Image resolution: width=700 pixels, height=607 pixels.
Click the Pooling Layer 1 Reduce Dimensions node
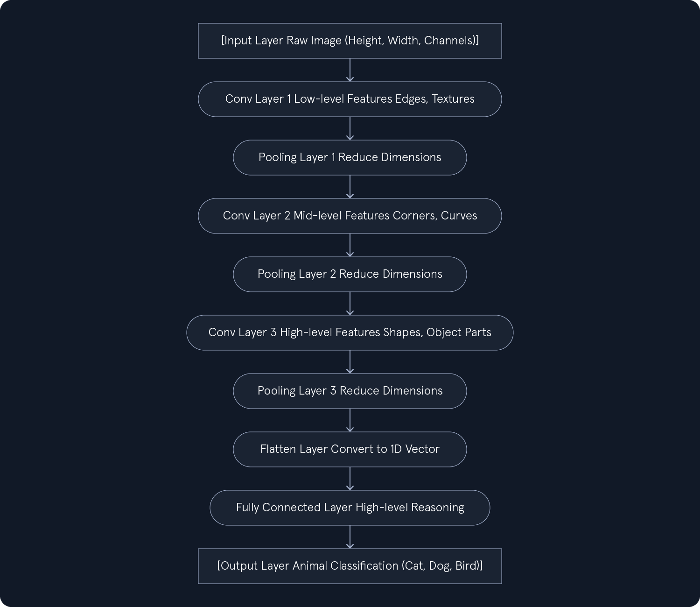(350, 157)
